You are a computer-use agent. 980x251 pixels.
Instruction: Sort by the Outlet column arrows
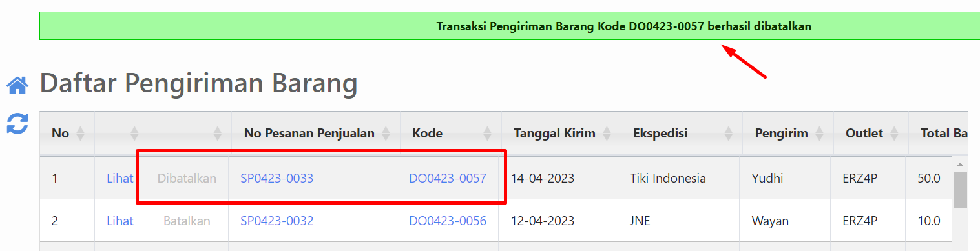(x=895, y=134)
